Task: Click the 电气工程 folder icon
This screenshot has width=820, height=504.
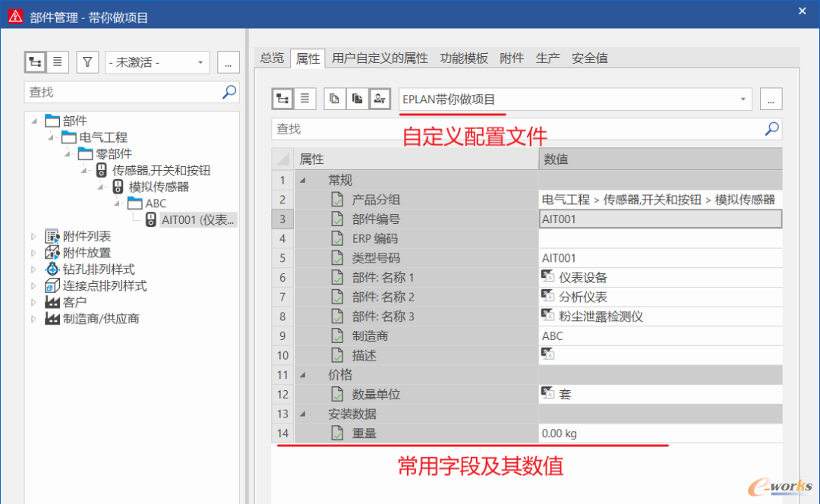Action: click(x=69, y=137)
